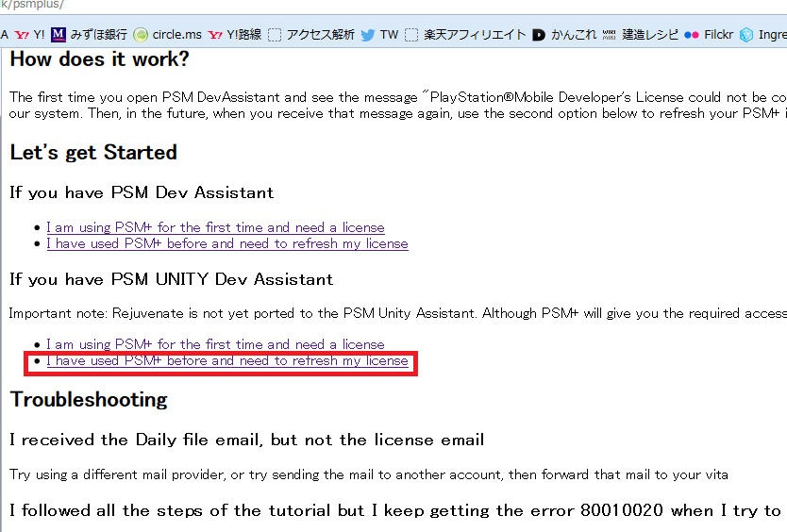Open the 建造レシピ bookmark
787x532 pixels.
click(641, 35)
